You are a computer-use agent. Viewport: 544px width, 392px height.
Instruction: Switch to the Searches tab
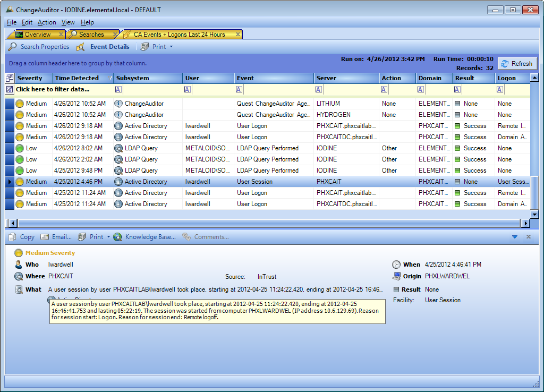click(x=91, y=35)
